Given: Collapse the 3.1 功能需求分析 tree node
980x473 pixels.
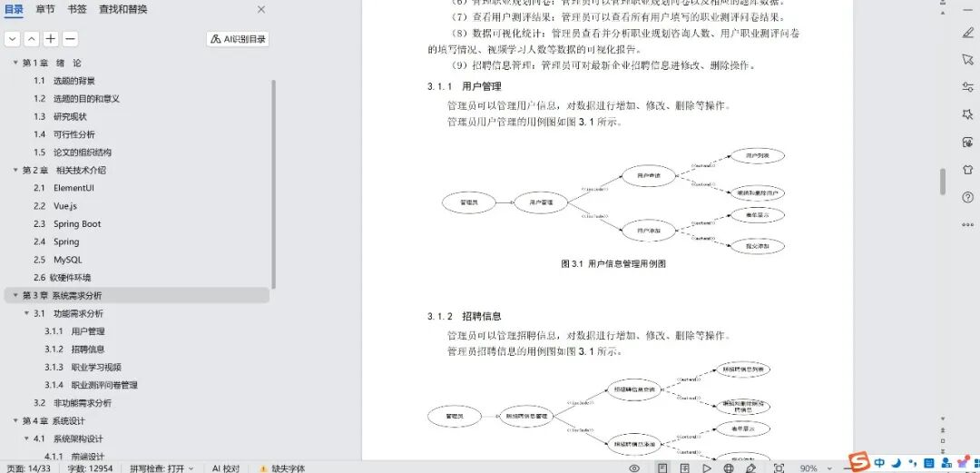Looking at the screenshot, I should pos(27,313).
